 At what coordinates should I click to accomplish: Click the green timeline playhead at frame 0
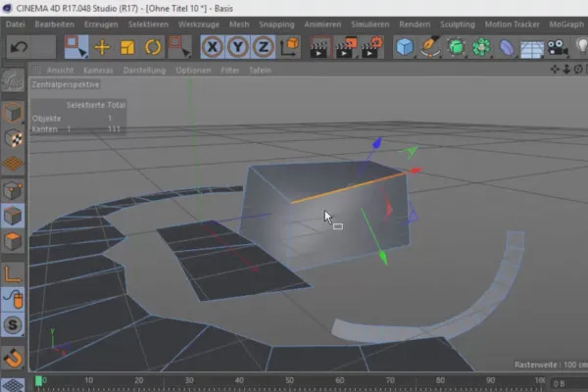pyautogui.click(x=38, y=381)
